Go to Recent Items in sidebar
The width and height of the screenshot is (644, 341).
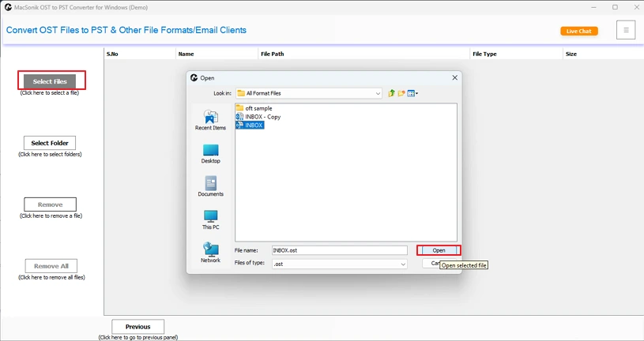pos(210,120)
